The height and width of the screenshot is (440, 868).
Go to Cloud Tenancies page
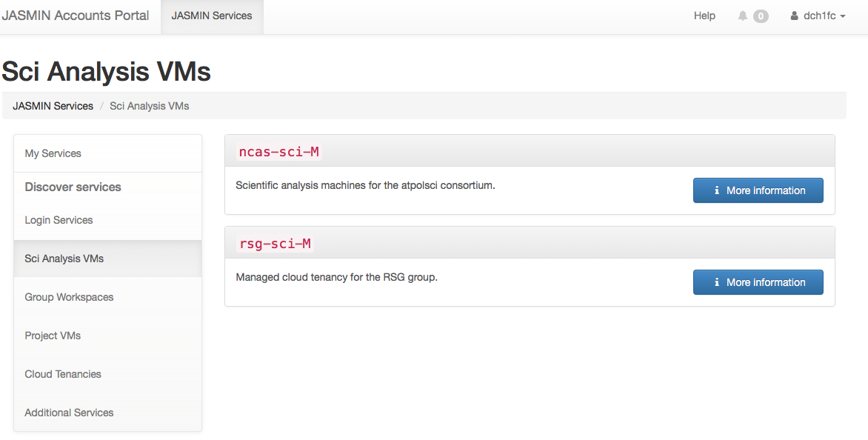63,374
